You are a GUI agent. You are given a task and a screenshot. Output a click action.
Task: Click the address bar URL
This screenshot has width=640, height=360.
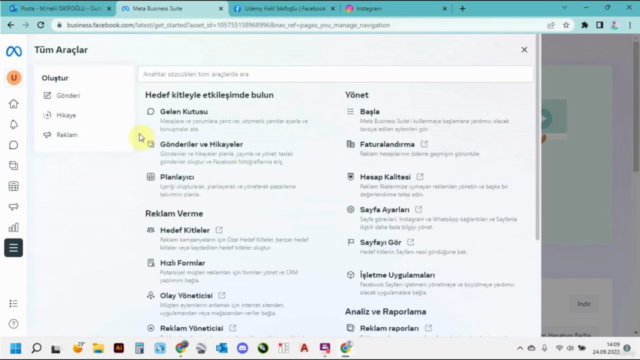point(228,25)
